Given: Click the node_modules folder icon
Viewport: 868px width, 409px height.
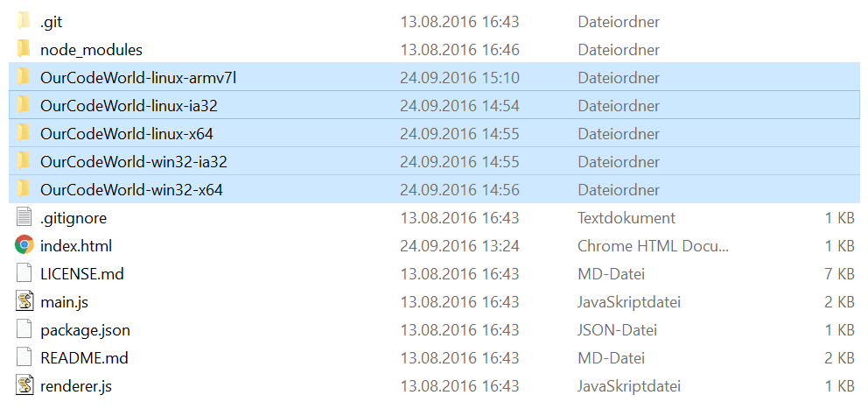Looking at the screenshot, I should click(24, 49).
